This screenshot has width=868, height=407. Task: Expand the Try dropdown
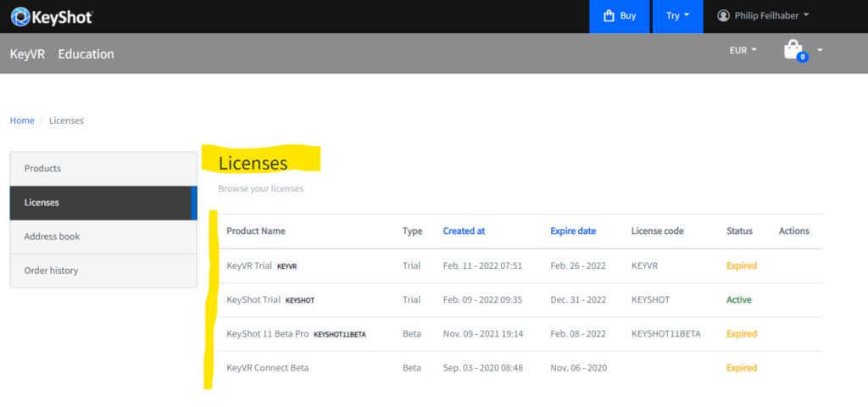point(677,16)
